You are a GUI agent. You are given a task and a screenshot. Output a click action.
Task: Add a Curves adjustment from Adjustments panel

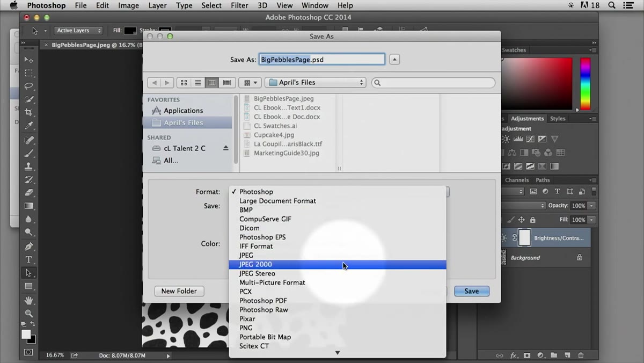point(530,139)
